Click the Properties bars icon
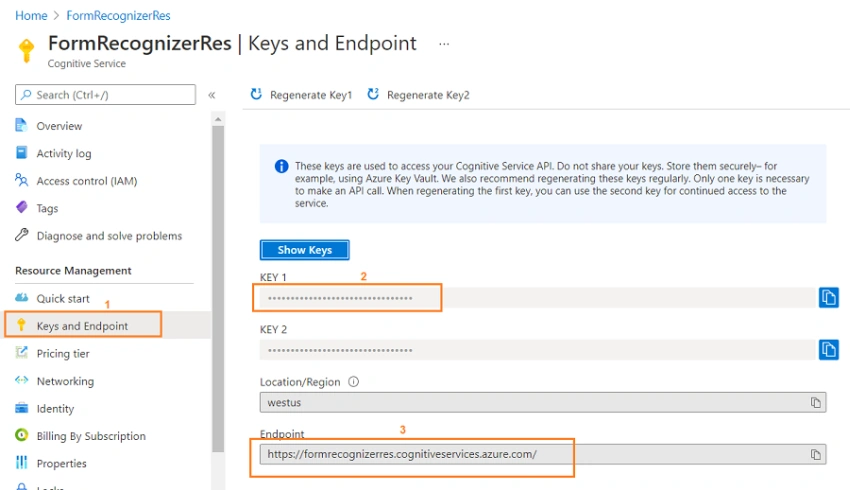This screenshot has width=850, height=490. tap(21, 462)
